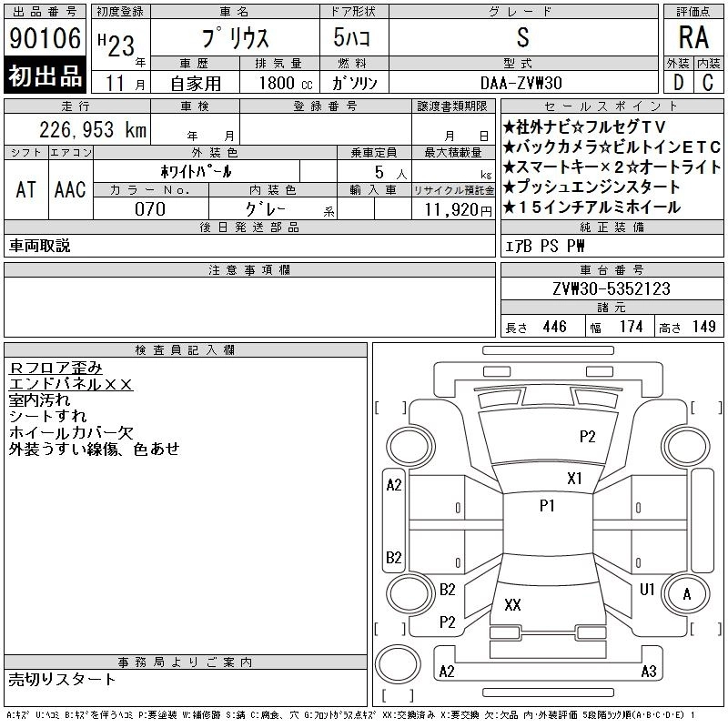Click the first registration year H23
This screenshot has width=728, height=728.
116,45
